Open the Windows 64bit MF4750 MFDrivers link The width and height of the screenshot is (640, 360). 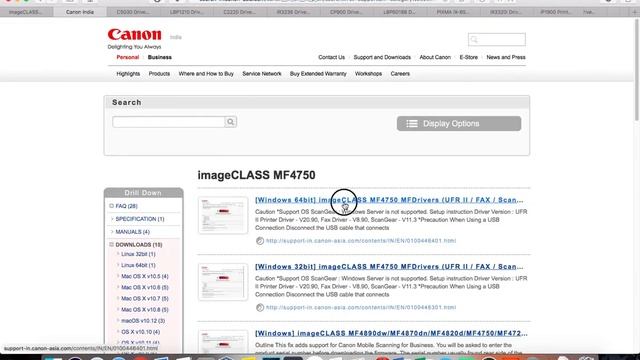389,200
